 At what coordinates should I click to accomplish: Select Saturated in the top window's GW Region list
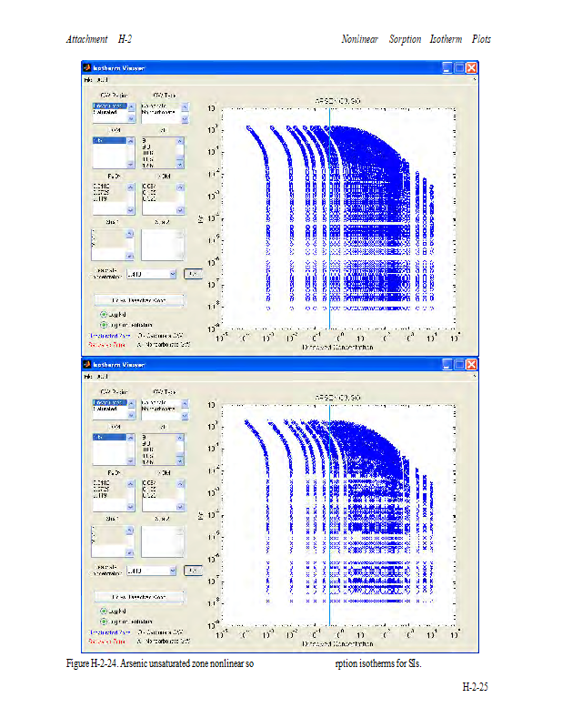[106, 113]
